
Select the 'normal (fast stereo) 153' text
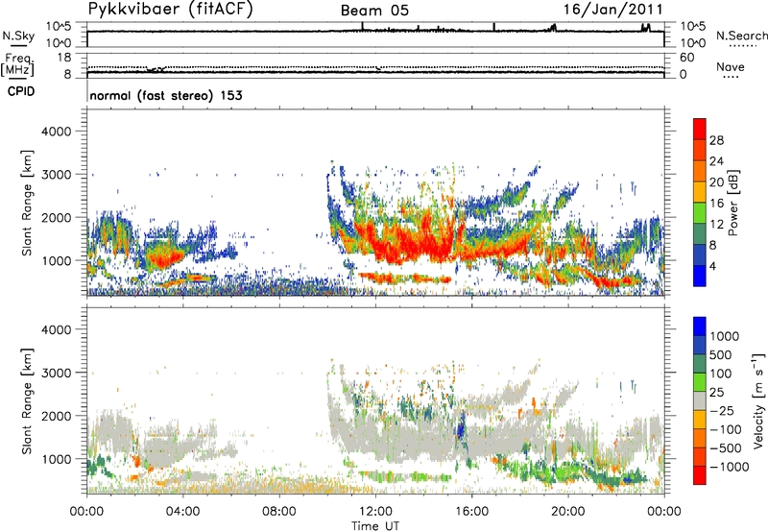(166, 95)
